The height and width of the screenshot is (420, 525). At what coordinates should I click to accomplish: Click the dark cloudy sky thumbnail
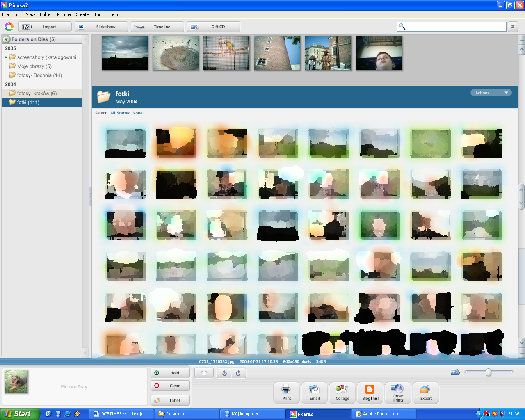tap(125, 53)
